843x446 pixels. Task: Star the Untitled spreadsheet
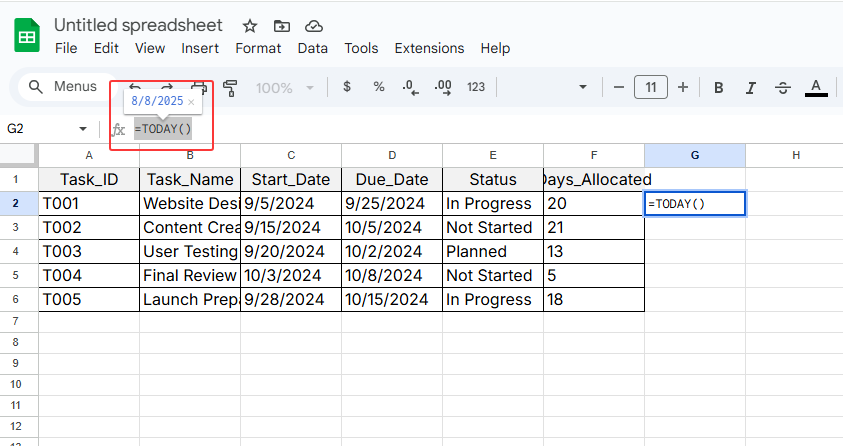tap(250, 25)
